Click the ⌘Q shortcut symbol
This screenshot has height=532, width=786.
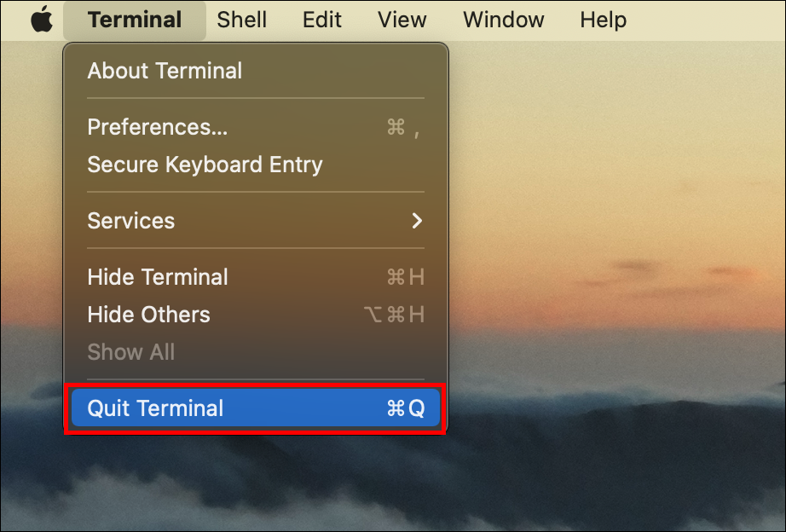[405, 408]
